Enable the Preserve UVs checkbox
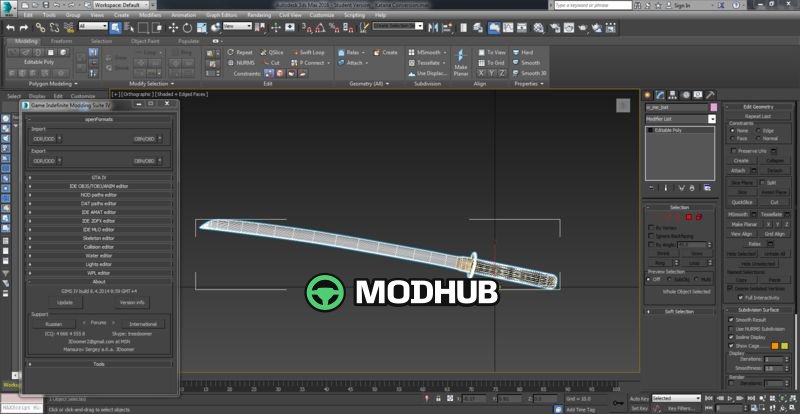This screenshot has width=800, height=414. 734,151
